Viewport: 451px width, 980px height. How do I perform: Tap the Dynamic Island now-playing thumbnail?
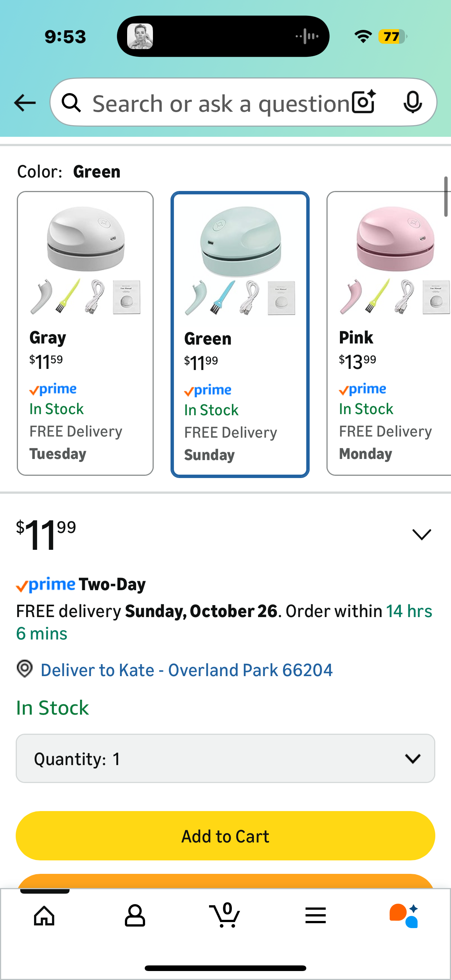coord(140,36)
